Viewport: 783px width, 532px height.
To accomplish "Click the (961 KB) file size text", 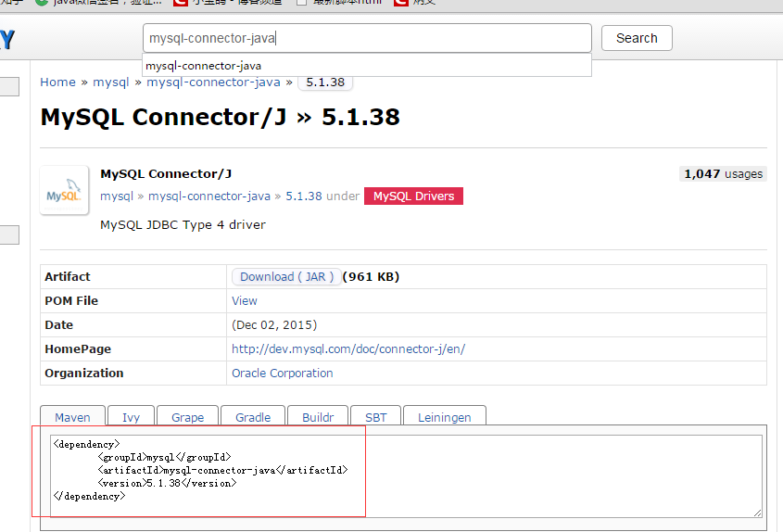I will (371, 277).
